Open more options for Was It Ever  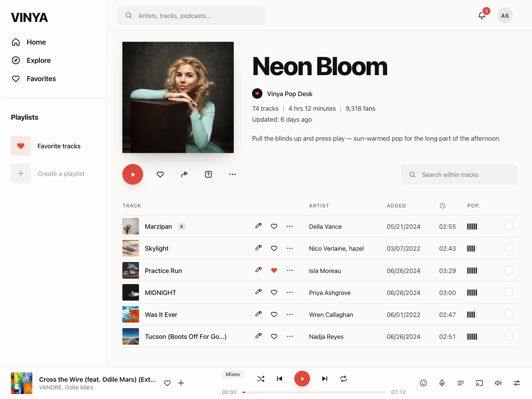290,314
